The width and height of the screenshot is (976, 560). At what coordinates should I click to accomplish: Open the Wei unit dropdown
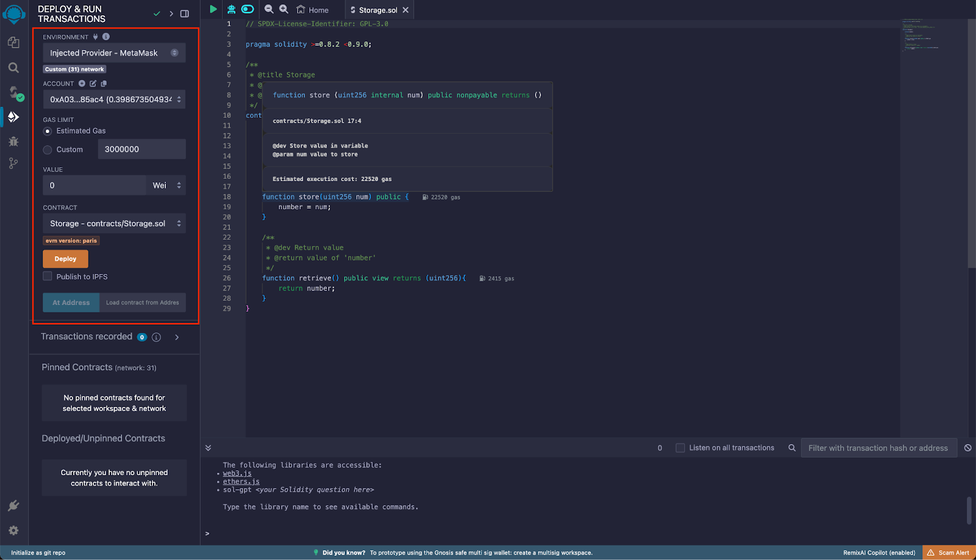click(165, 185)
